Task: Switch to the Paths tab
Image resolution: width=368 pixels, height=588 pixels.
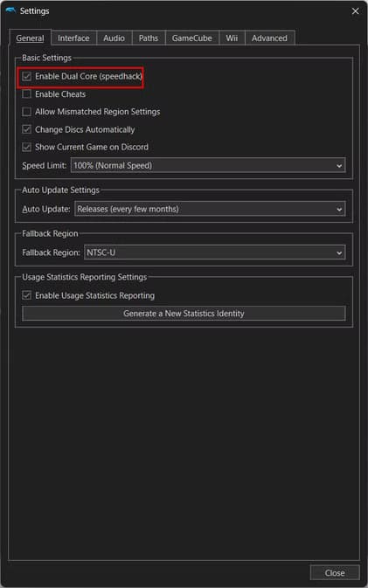Action: click(x=149, y=38)
